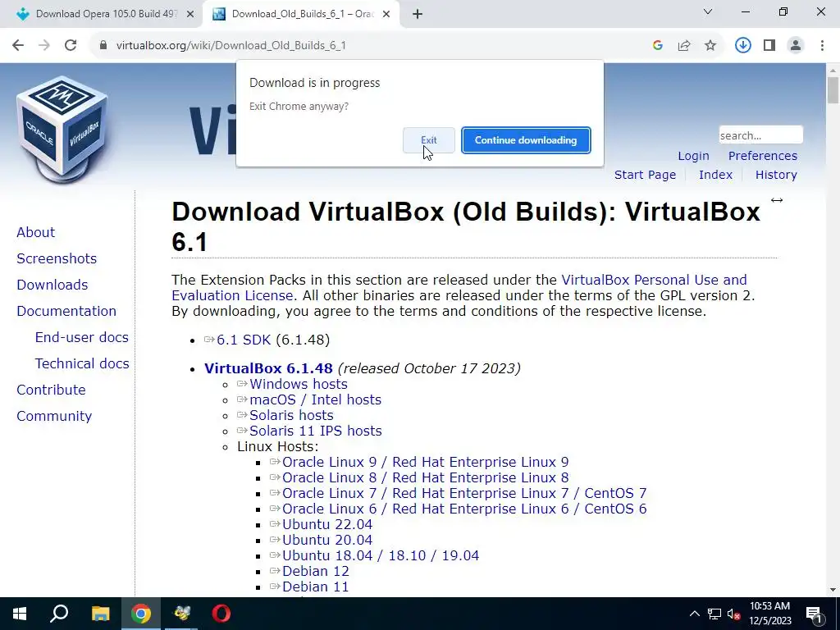
Task: Open VirtualBox Personal Use and Evaluation License link
Action: [x=459, y=288]
